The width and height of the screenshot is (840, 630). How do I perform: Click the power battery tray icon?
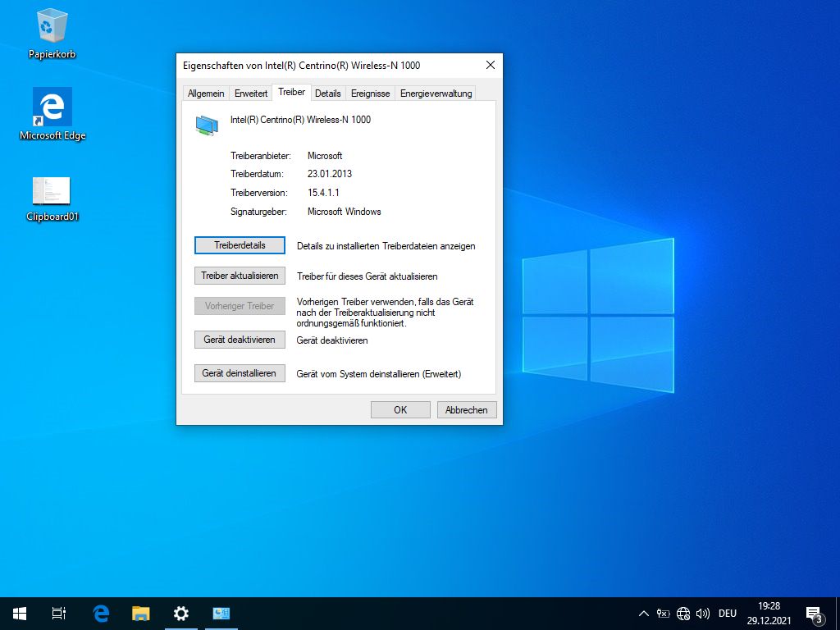coord(663,614)
